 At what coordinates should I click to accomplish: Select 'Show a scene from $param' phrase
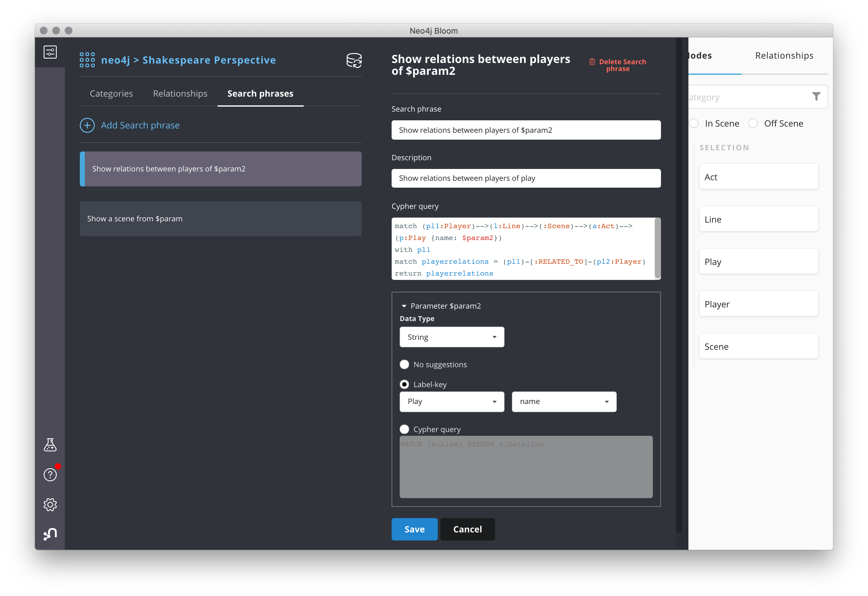tap(220, 219)
